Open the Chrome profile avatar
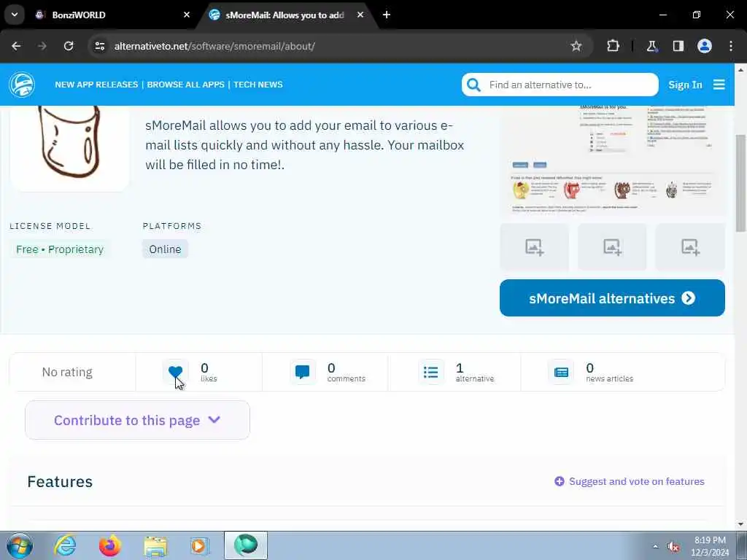This screenshot has width=747, height=560. point(705,46)
